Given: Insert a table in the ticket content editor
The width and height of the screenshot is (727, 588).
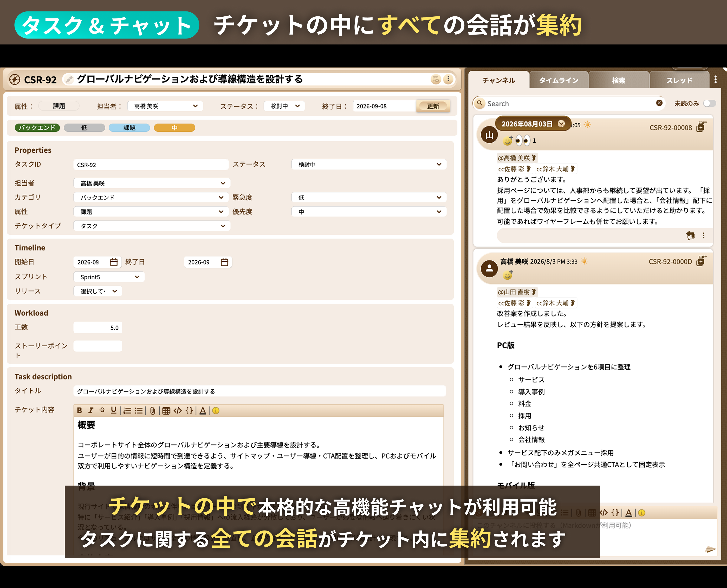Looking at the screenshot, I should (166, 411).
